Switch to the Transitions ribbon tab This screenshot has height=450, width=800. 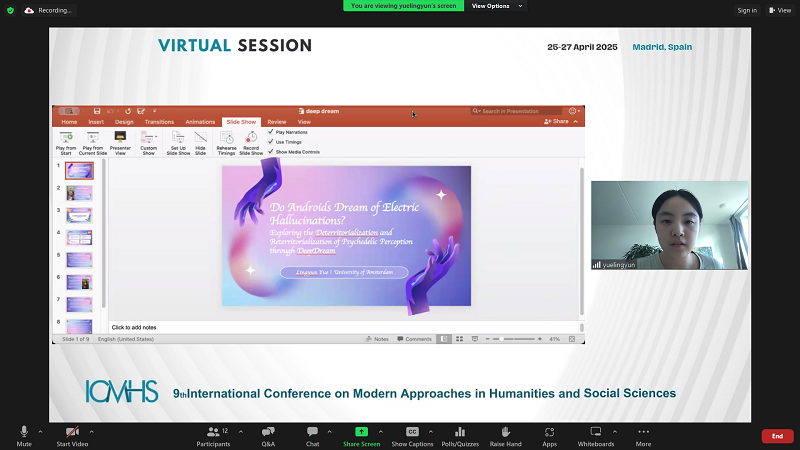click(x=159, y=122)
